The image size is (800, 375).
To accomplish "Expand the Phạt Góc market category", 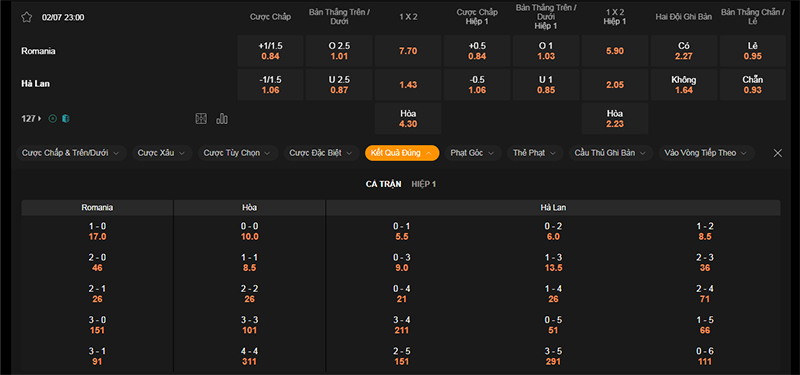I will tap(473, 153).
